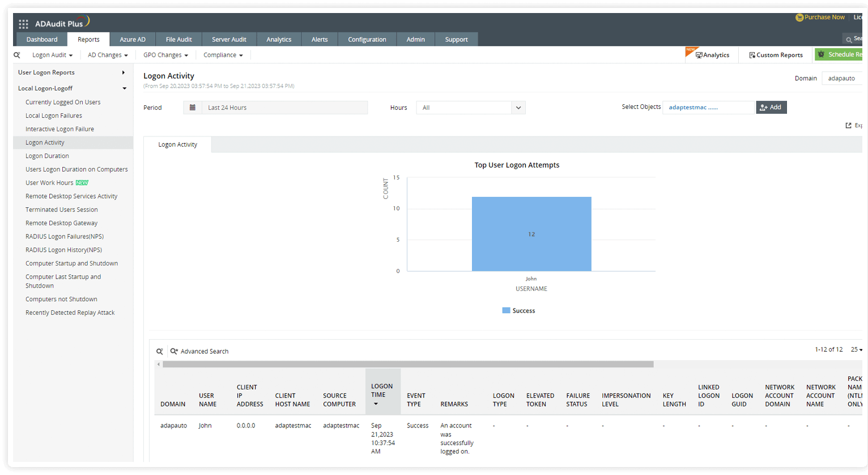Open the apps grid icon beside ADAudit Plus logo
This screenshot has height=475, width=868.
(x=23, y=24)
